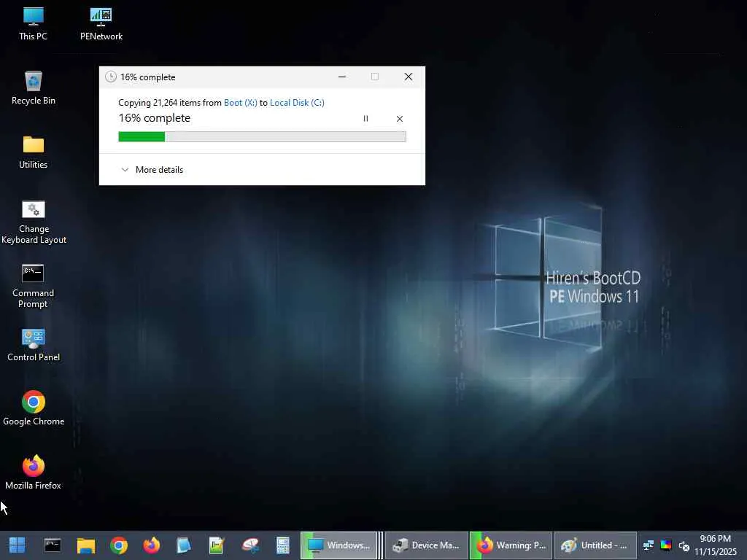
Task: Launch Google Chrome from desktop
Action: [x=34, y=408]
